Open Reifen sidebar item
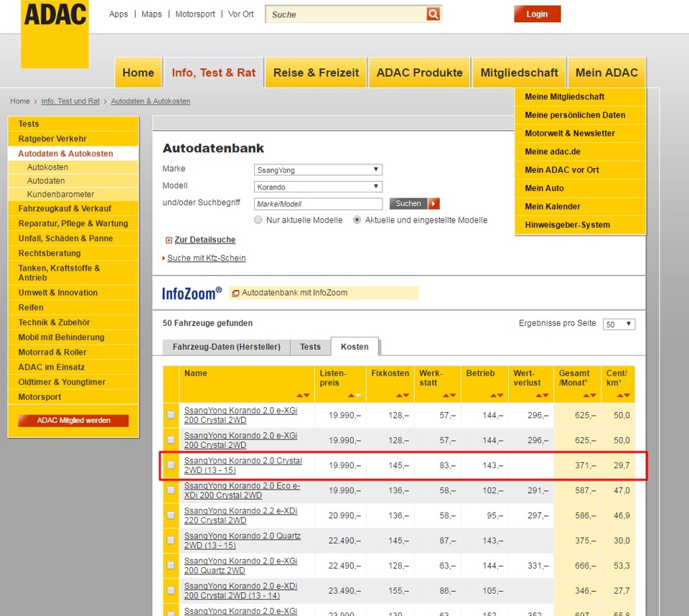The height and width of the screenshot is (616, 689). (73, 307)
